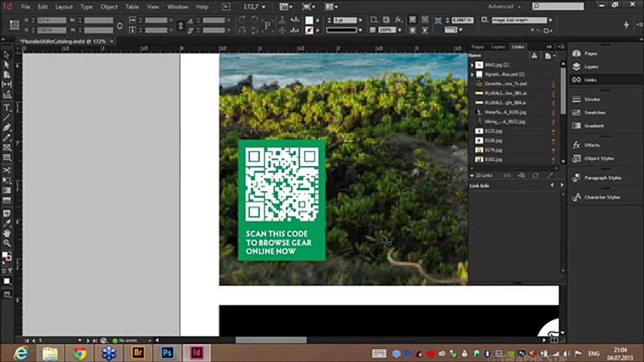The image size is (644, 362).
Task: Toggle constrain proportions for scaling
Action: (x=181, y=25)
